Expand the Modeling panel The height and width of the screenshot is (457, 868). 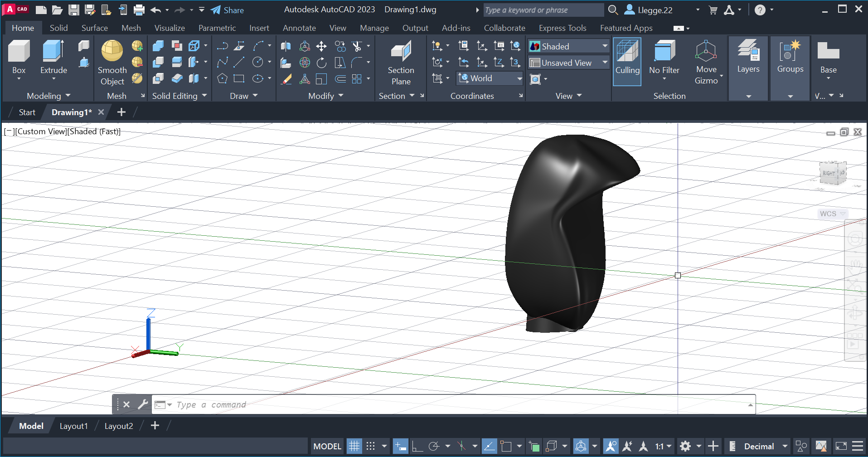48,96
